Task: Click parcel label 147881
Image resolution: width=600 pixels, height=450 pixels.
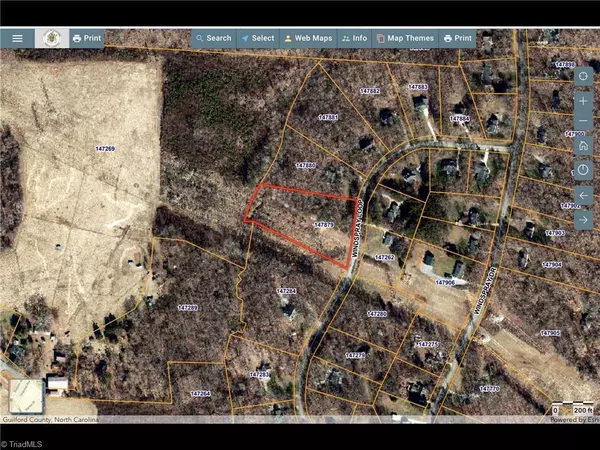Action: coord(328,117)
